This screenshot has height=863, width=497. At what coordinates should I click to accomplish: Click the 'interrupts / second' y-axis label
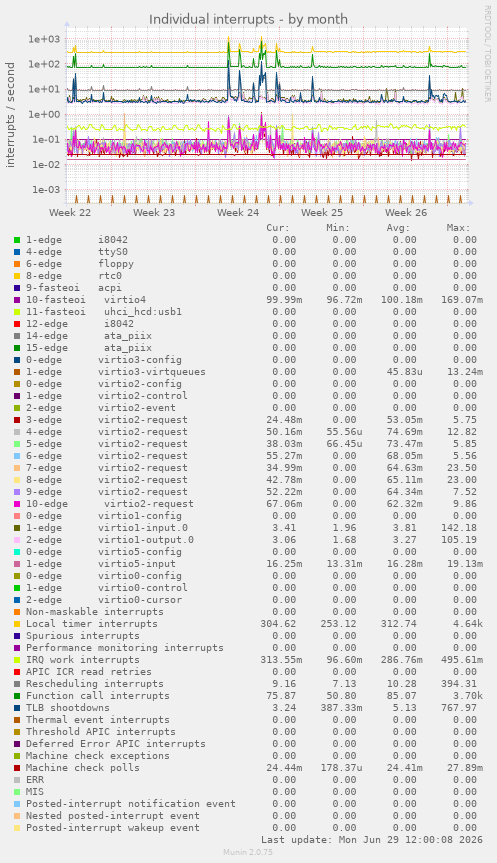[x=10, y=115]
